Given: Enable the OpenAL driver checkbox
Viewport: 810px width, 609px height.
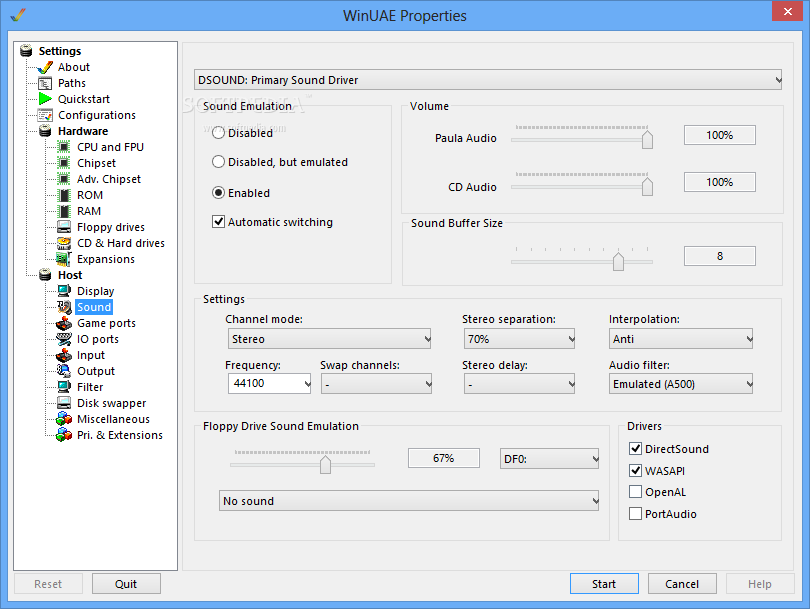Looking at the screenshot, I should (x=635, y=492).
